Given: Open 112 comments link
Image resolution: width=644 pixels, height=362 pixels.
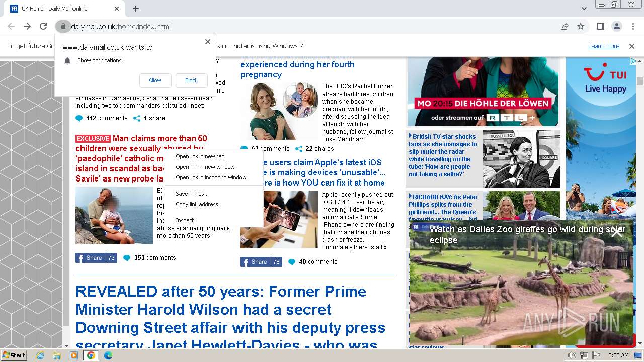Looking at the screenshot, I should (102, 118).
